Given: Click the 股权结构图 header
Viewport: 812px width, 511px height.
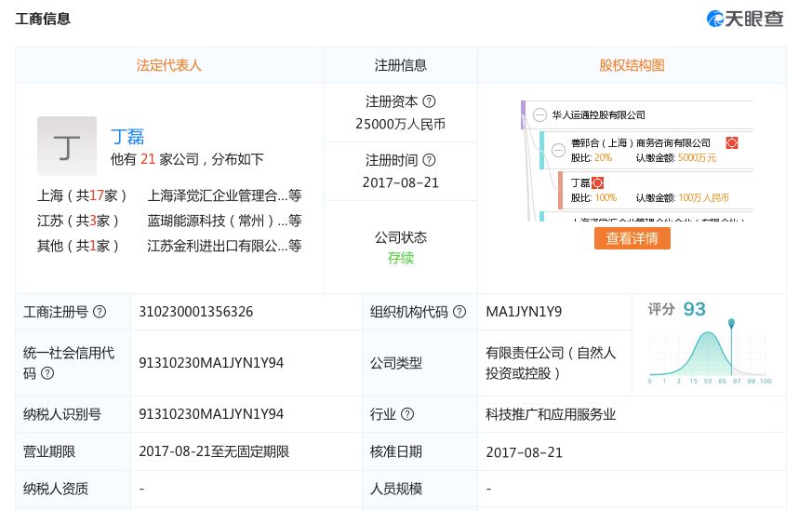Looking at the screenshot, I should tap(632, 65).
